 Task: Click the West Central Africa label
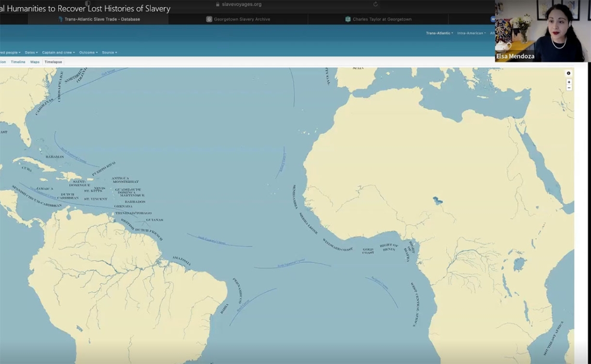point(415,304)
